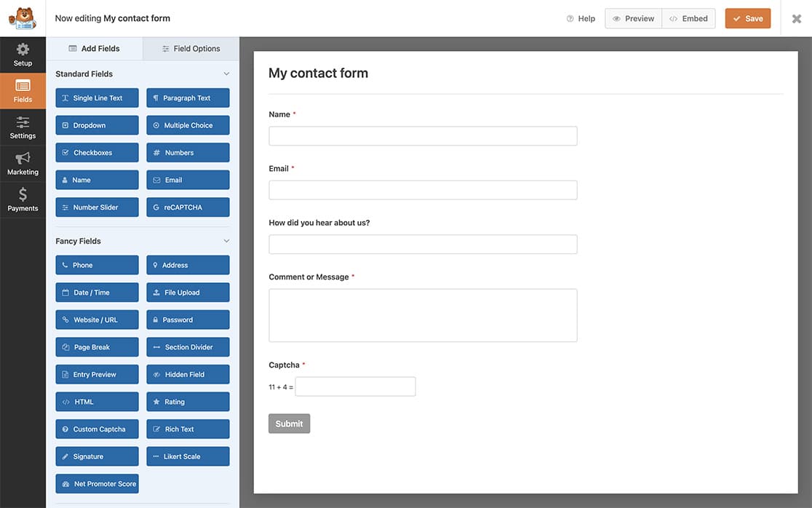The width and height of the screenshot is (812, 508).
Task: Open the Payments dollar icon panel
Action: point(22,198)
